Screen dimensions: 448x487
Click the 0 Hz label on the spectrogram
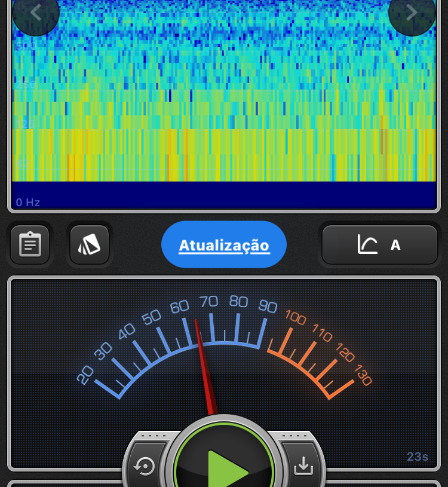(28, 203)
